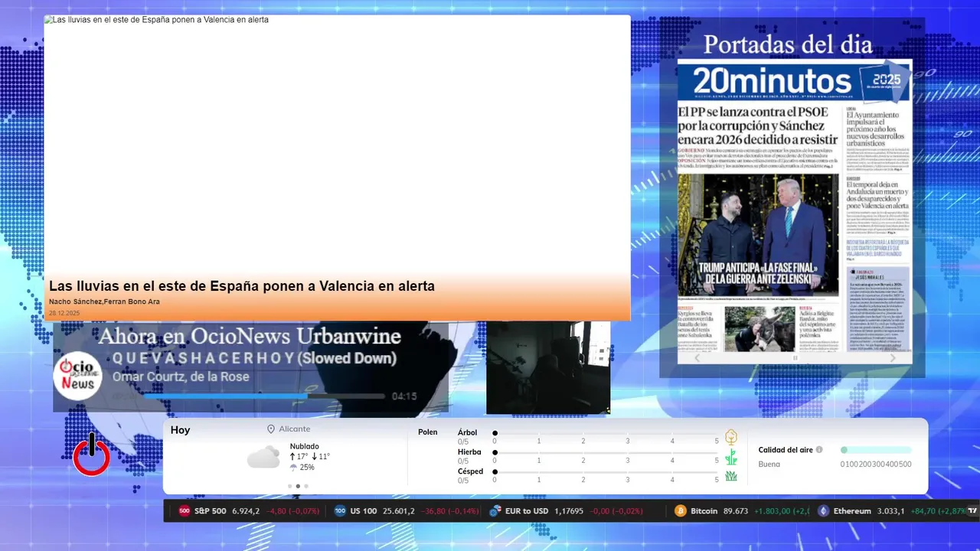Screen dimensions: 980x551
Task: Click the 'Nublado' weather condition text
Action: pyautogui.click(x=305, y=446)
